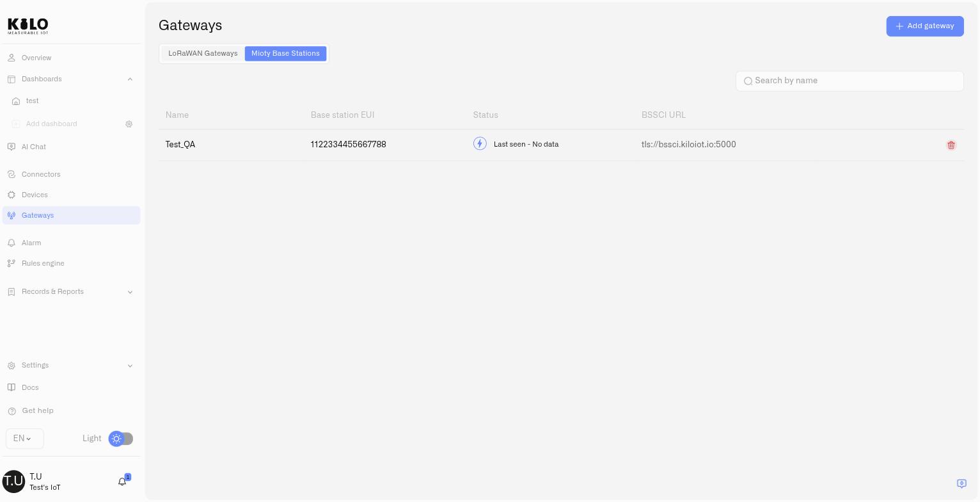The height and width of the screenshot is (502, 980).
Task: Click the lightning status icon for Test_QA
Action: point(480,144)
